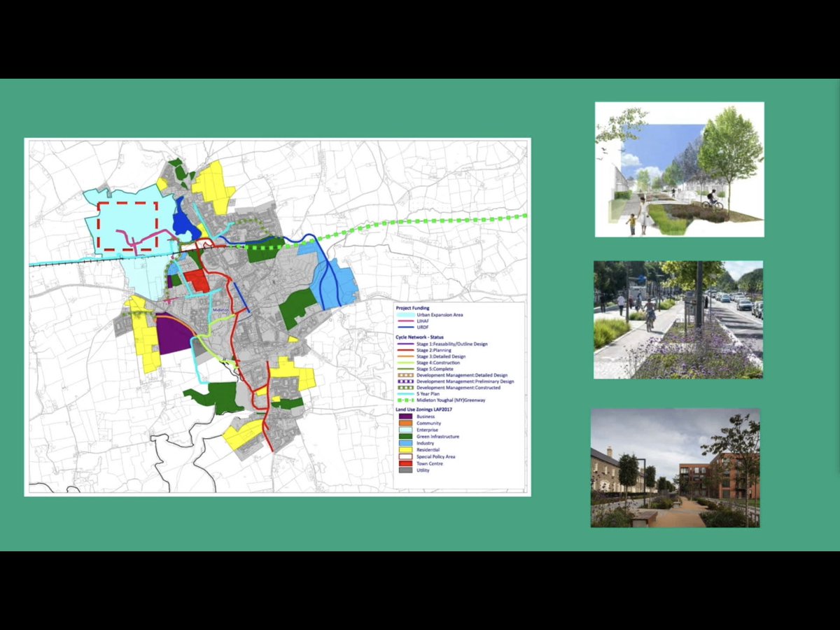The height and width of the screenshot is (630, 840).
Task: Click the Town Centre red legend swatch
Action: click(405, 463)
